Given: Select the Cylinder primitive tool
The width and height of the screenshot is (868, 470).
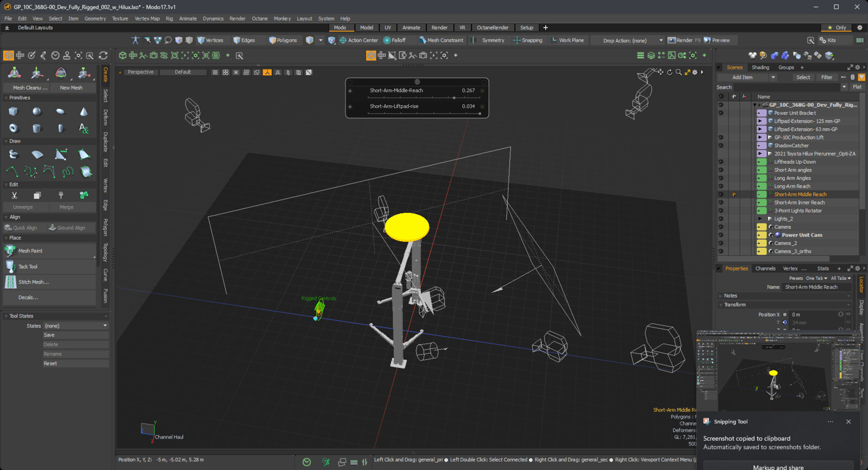Looking at the screenshot, I should tap(36, 128).
